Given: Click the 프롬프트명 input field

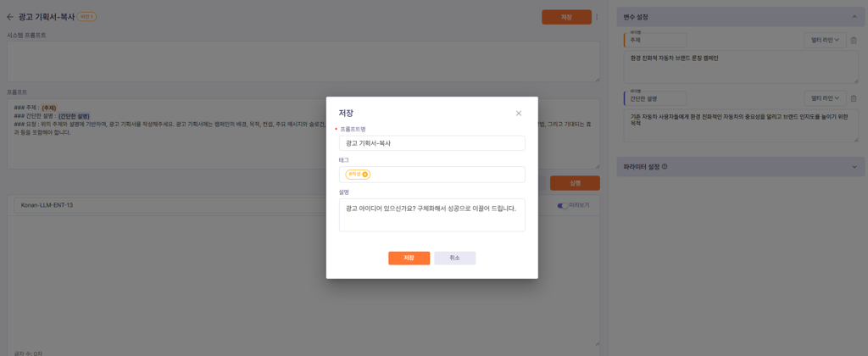Looking at the screenshot, I should (x=431, y=143).
